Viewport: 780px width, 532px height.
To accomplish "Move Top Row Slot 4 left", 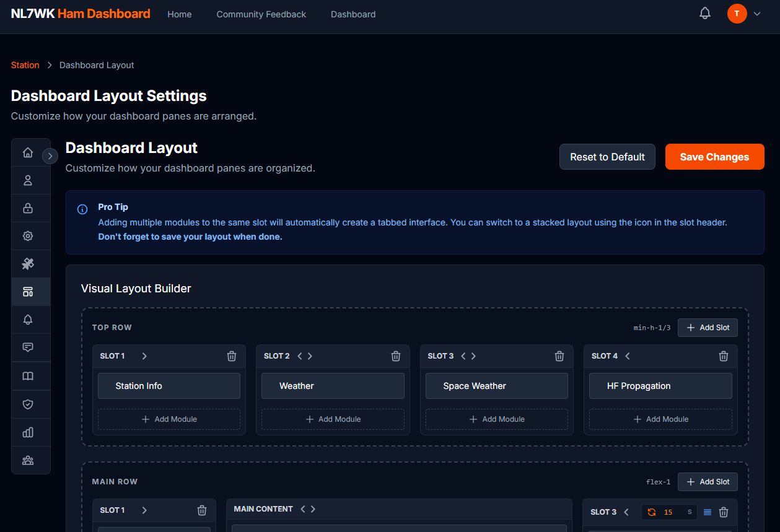I will (x=628, y=356).
